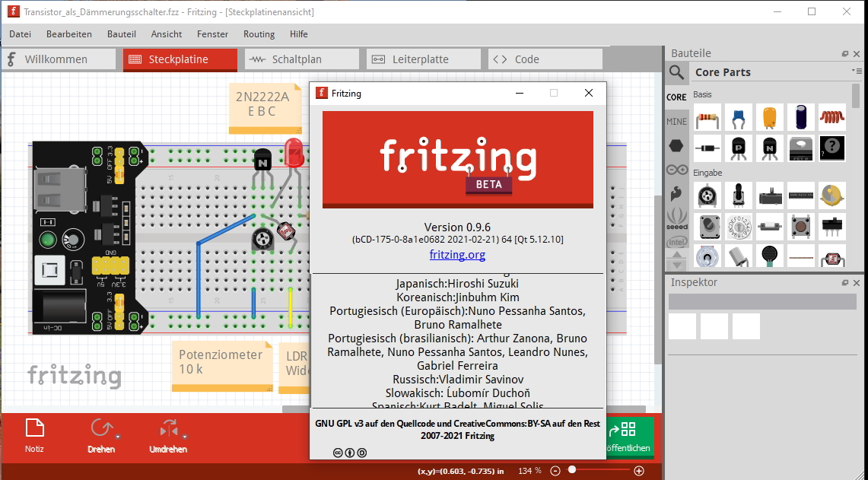Open the Ansicht menu
Image resolution: width=868 pixels, height=480 pixels.
[167, 33]
